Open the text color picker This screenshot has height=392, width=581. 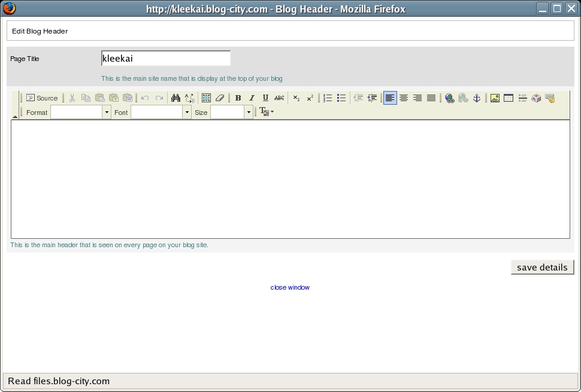pyautogui.click(x=267, y=112)
